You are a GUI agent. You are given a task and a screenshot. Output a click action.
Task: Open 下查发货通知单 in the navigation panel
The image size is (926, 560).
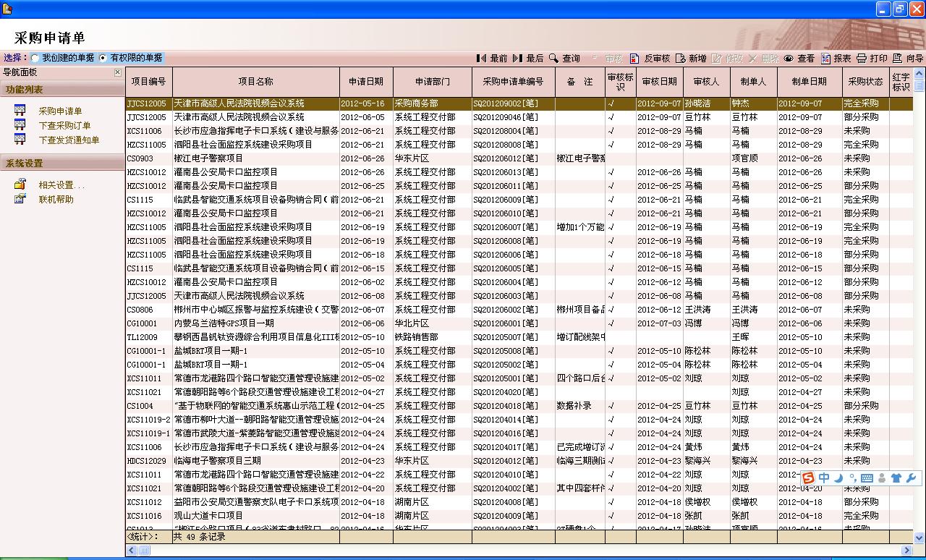pyautogui.click(x=69, y=140)
